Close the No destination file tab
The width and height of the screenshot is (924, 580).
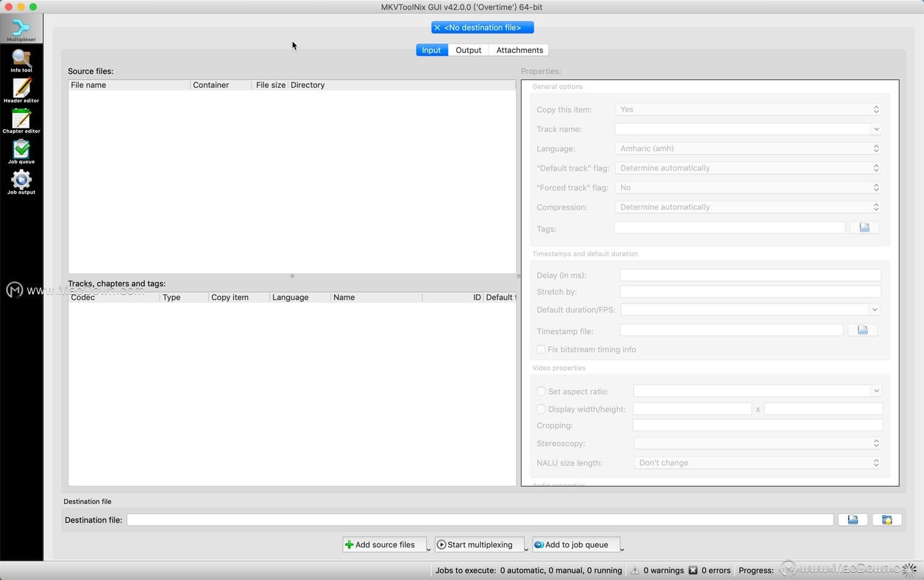(437, 27)
